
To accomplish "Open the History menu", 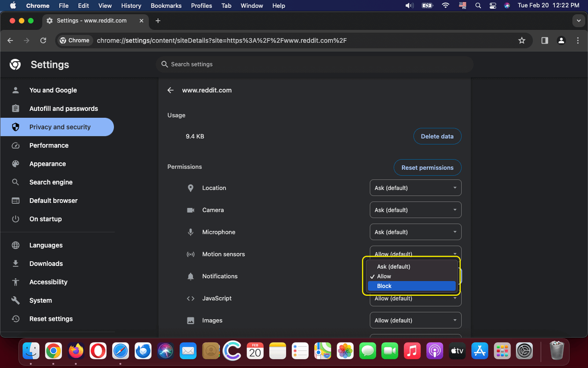I will pos(131,5).
